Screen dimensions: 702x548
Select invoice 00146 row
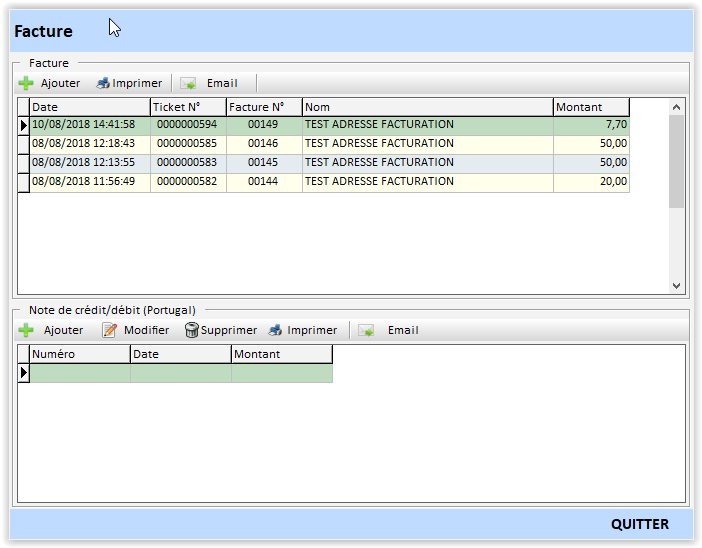(x=263, y=144)
